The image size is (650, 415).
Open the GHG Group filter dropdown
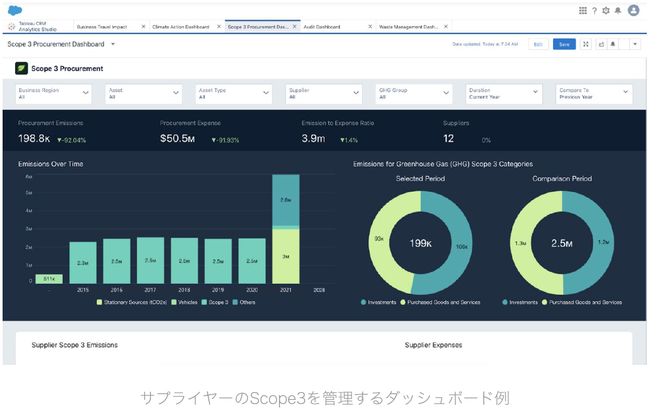click(x=414, y=93)
